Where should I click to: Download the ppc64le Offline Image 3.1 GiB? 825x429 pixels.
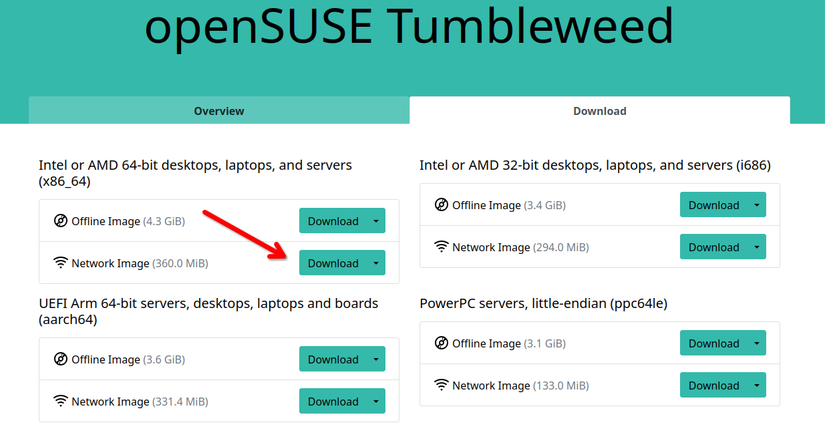[714, 343]
